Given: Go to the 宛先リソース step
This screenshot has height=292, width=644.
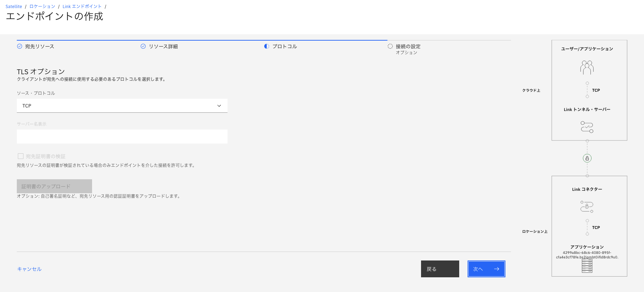Looking at the screenshot, I should point(40,47).
